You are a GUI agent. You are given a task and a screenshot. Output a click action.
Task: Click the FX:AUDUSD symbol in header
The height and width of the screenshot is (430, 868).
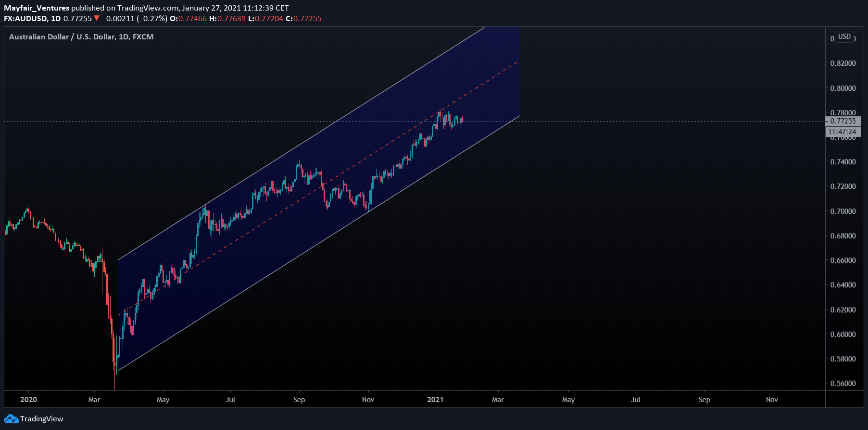tap(25, 19)
